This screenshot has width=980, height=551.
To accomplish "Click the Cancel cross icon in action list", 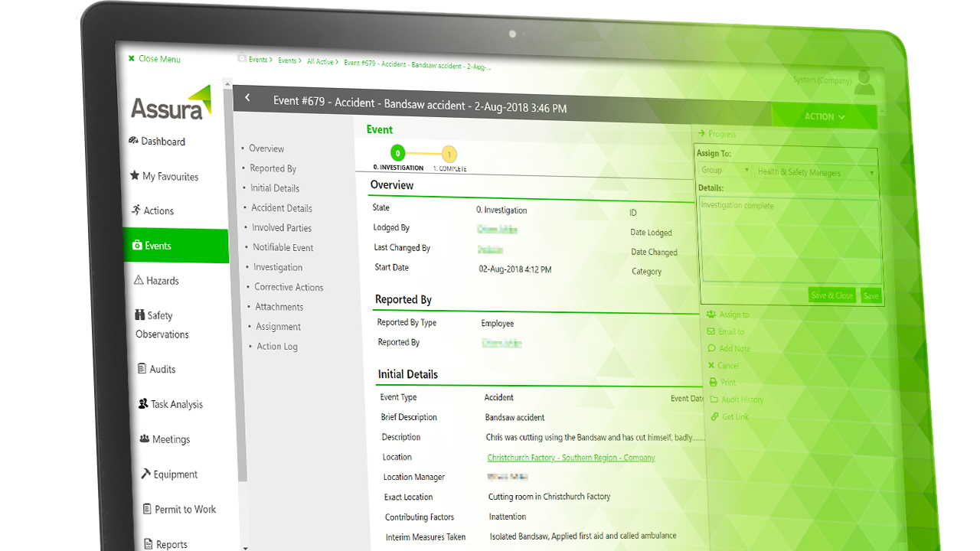I will pos(711,366).
